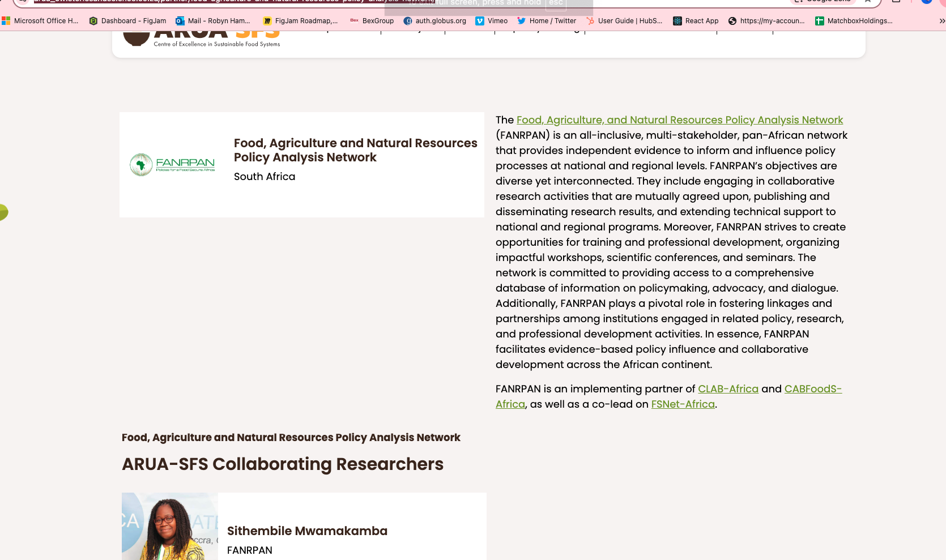Screen dimensions: 946x560
Task: Open the Microsoft Office bookmark
Action: click(x=40, y=21)
